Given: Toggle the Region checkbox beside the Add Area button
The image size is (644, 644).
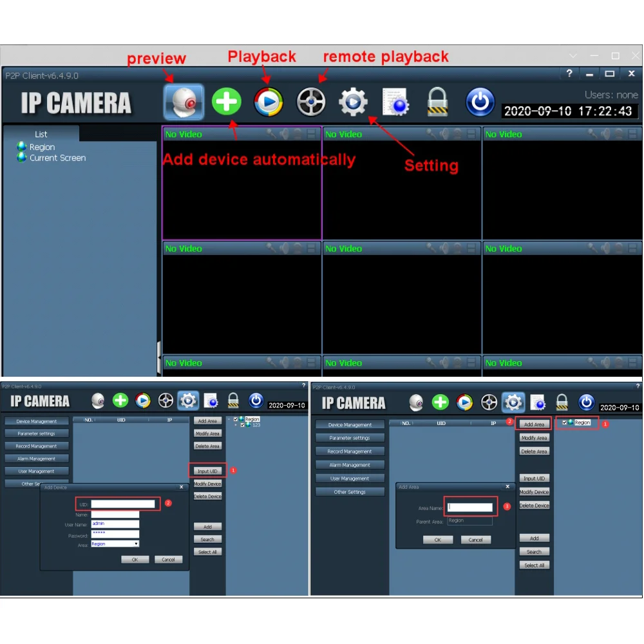Looking at the screenshot, I should point(564,423).
